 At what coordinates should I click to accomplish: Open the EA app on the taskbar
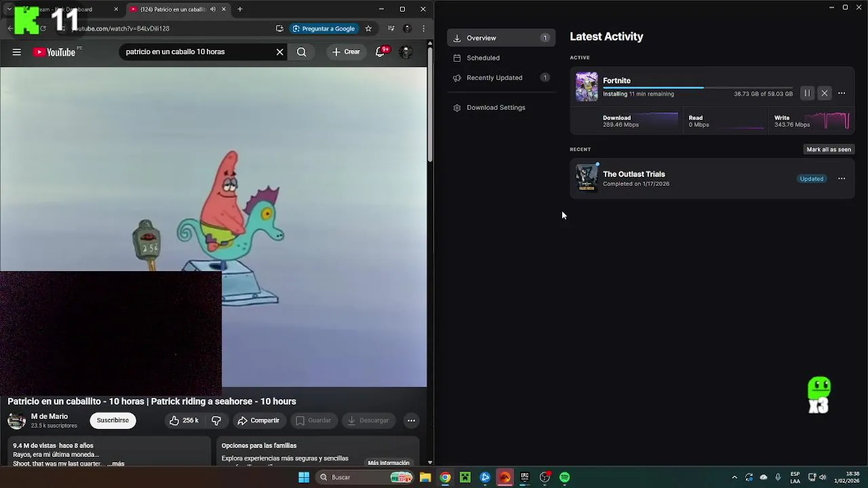[505, 477]
